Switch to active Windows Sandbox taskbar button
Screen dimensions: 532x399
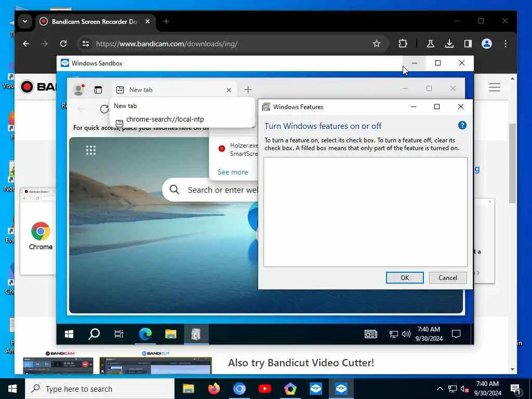[x=341, y=389]
